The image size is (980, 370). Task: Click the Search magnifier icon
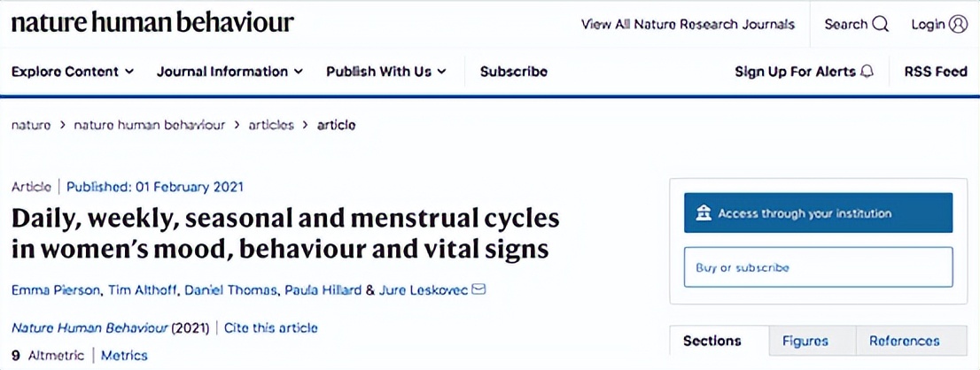point(880,25)
